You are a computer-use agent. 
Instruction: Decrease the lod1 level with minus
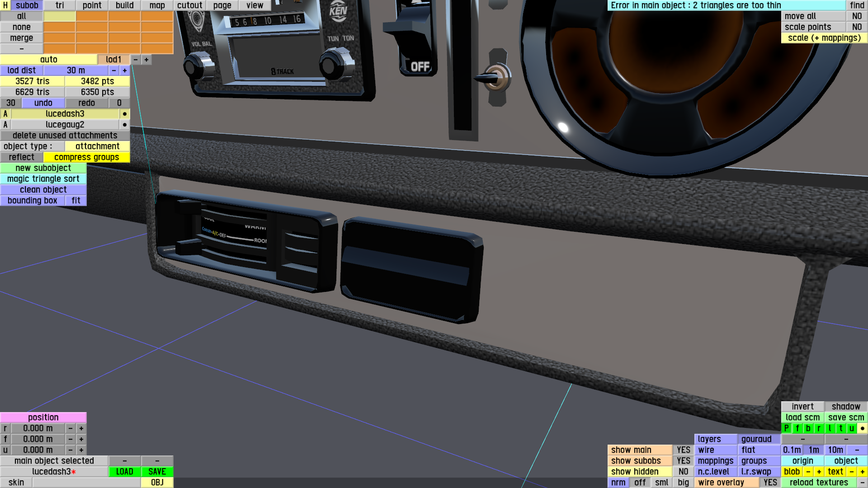click(x=136, y=60)
